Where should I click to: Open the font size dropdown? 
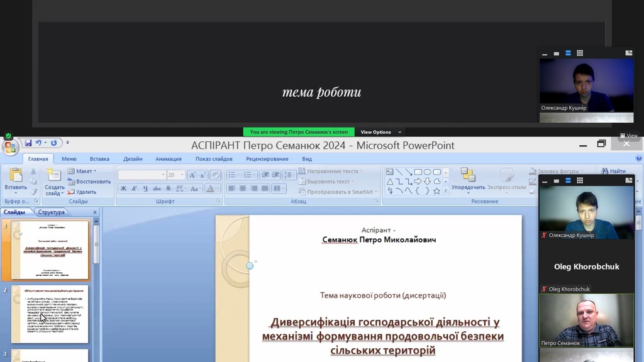tap(182, 175)
